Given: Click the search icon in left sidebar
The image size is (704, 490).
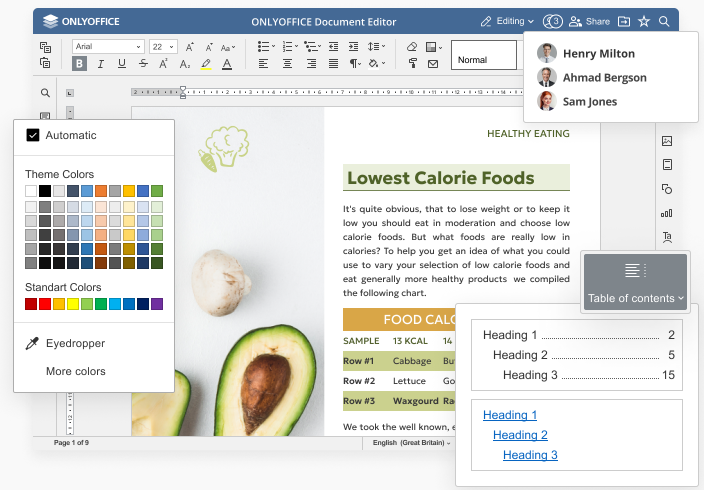Looking at the screenshot, I should [45, 93].
